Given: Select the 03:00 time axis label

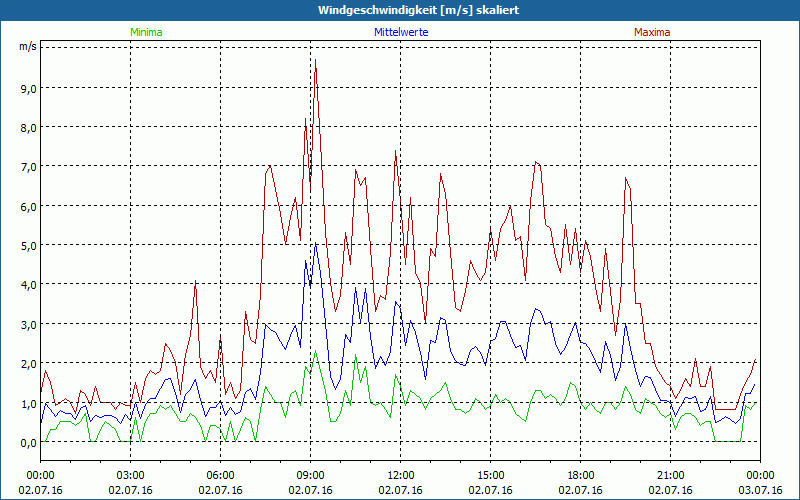Looking at the screenshot, I should [131, 475].
